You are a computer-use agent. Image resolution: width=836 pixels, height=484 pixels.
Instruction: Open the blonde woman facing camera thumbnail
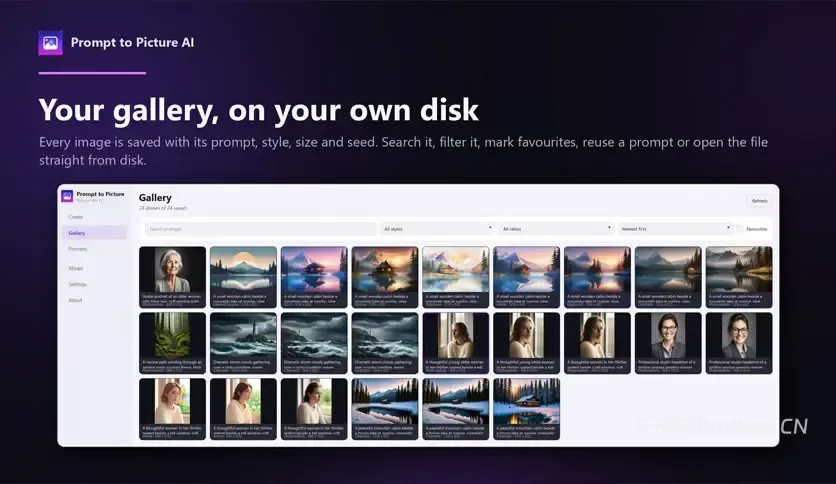click(x=172, y=409)
